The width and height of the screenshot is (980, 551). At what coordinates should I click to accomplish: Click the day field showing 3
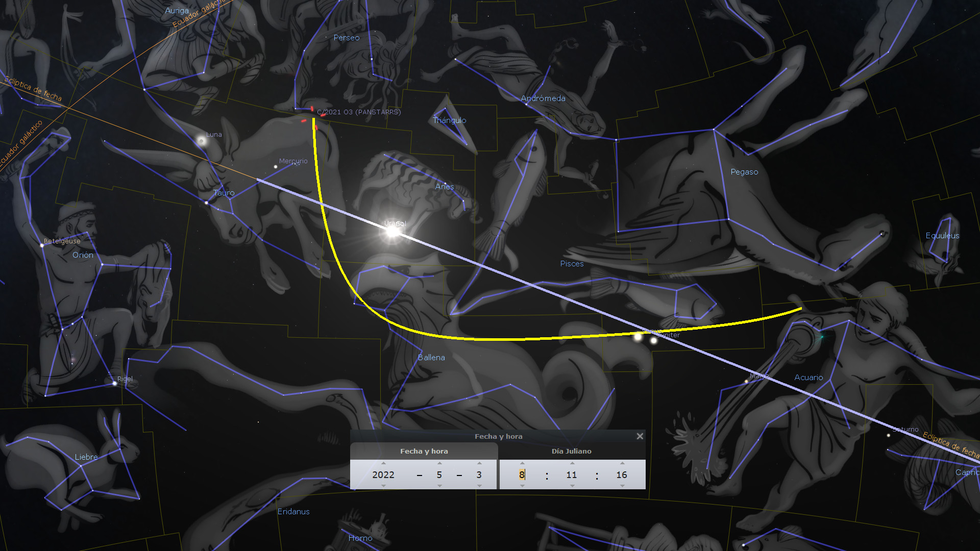[x=479, y=475]
